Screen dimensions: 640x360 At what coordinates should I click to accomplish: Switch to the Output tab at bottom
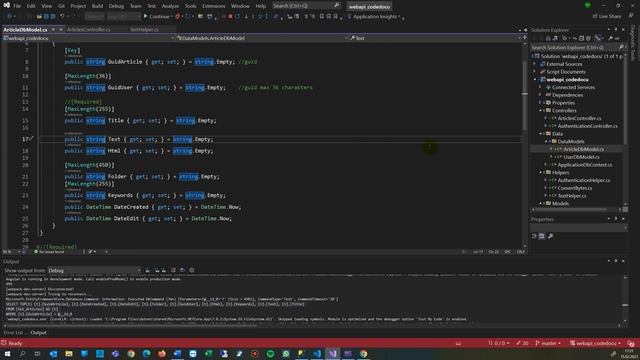coord(39,333)
